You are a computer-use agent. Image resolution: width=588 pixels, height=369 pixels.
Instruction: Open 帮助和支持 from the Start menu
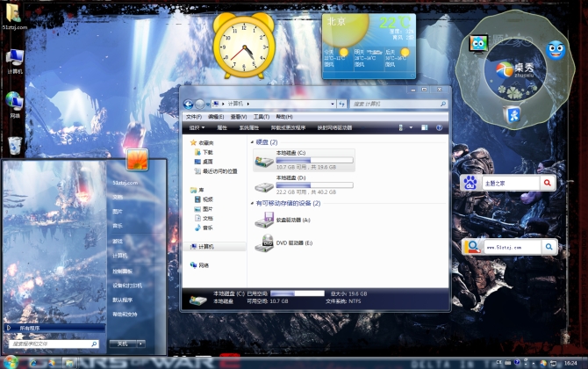(125, 315)
